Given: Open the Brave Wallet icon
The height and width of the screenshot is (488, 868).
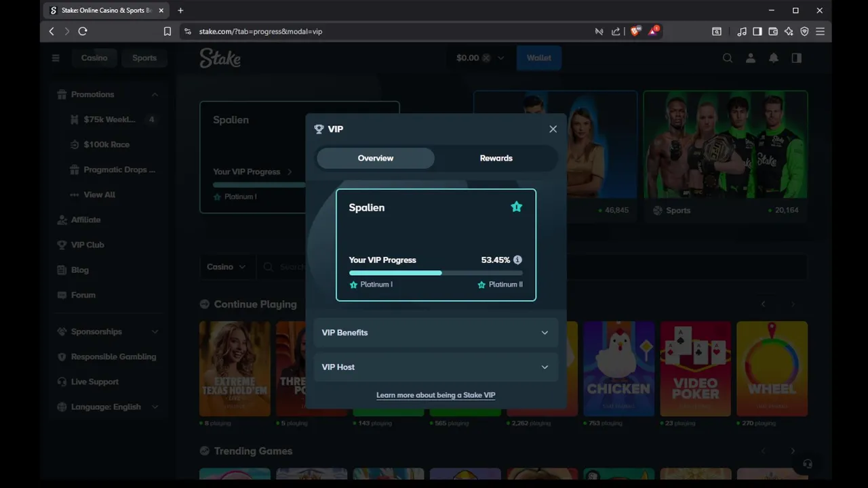Looking at the screenshot, I should point(773,31).
